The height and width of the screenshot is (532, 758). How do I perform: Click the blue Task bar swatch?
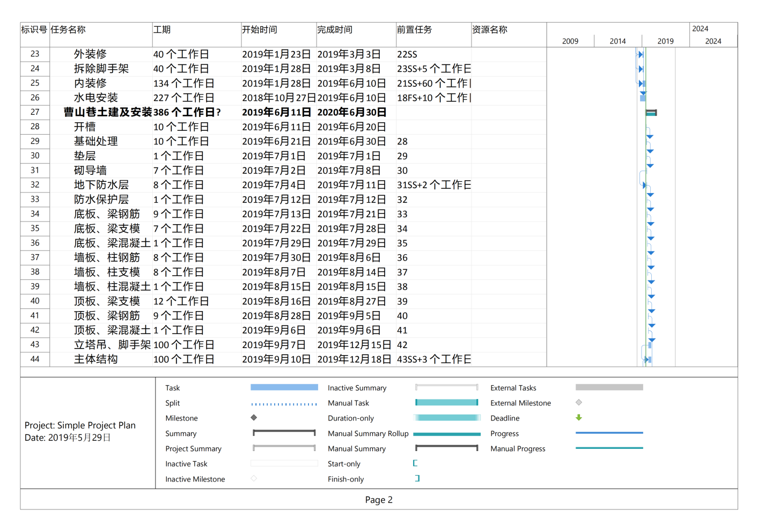pyautogui.click(x=284, y=387)
